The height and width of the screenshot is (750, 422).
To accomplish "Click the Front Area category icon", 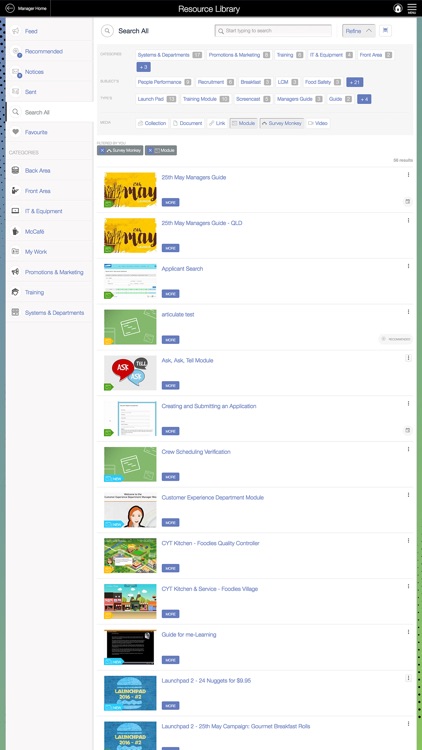I will (15, 191).
